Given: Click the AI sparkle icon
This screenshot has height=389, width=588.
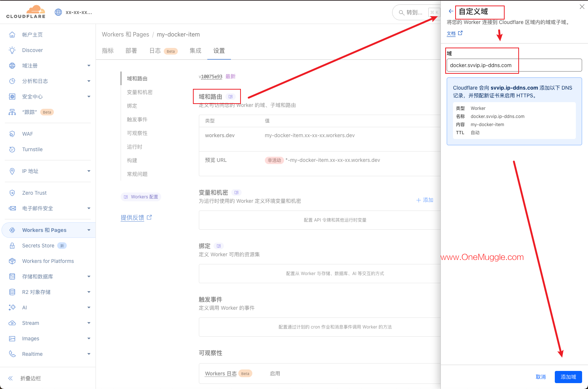Looking at the screenshot, I should [x=12, y=308].
